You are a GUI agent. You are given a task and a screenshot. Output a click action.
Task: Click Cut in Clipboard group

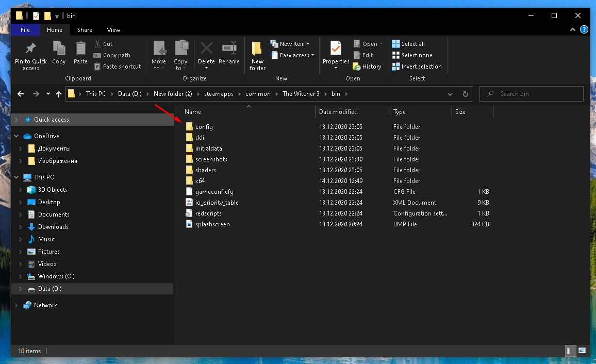point(104,44)
